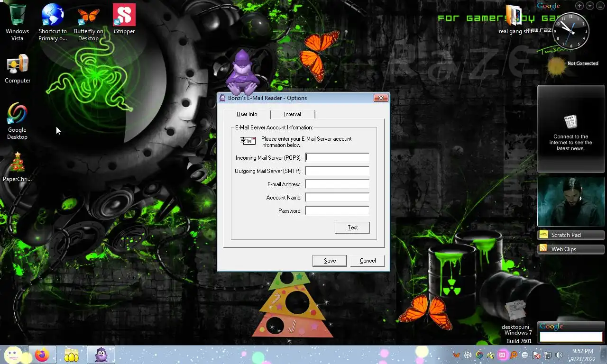Screen dimensions: 607x364
Task: Select the Google Desktop icon
Action: click(x=17, y=121)
